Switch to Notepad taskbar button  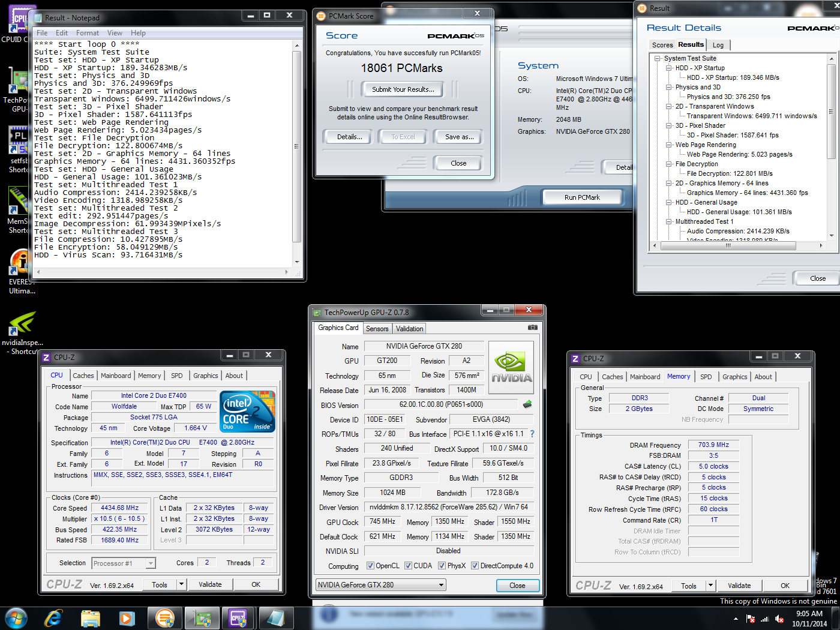click(x=275, y=618)
